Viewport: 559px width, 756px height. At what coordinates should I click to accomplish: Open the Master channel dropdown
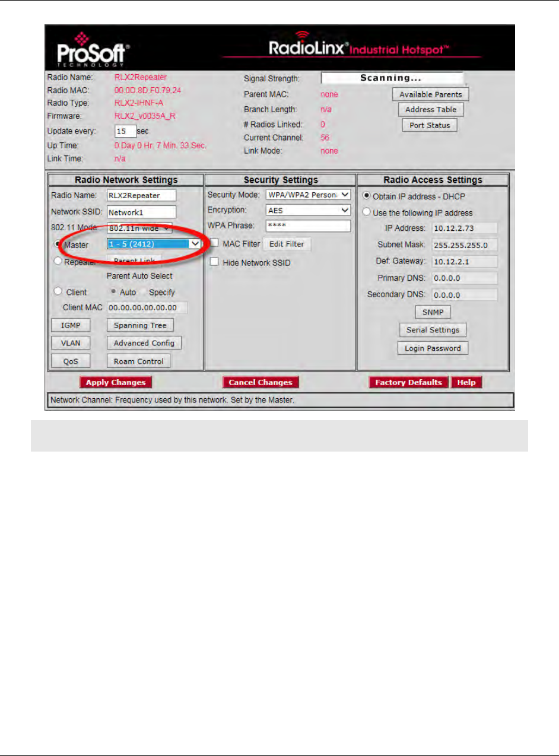click(154, 243)
